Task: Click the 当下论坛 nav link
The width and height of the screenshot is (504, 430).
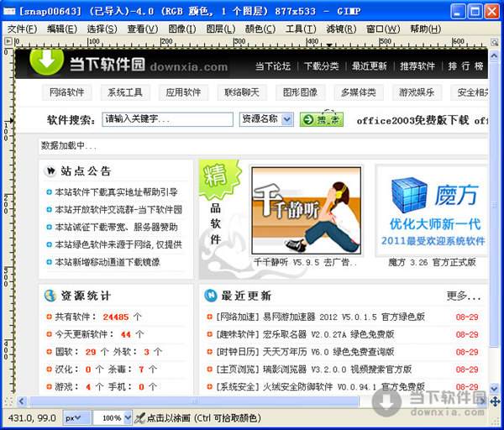Action: coord(273,66)
